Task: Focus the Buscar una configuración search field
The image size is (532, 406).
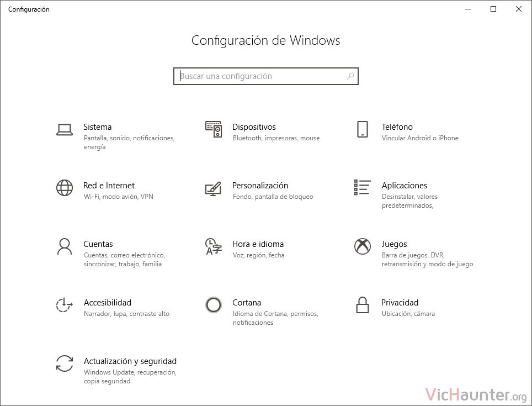Action: pyautogui.click(x=265, y=76)
